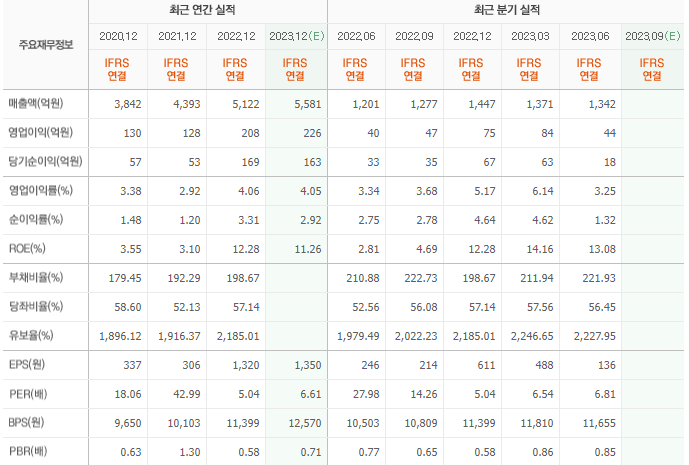This screenshot has width=689, height=465.
Task: Select operating margin value 3.38
Action: [131, 191]
